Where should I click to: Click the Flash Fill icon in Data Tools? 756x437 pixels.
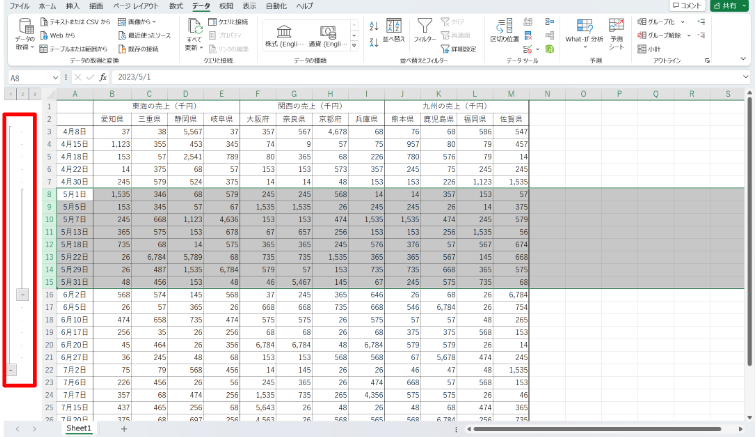point(528,22)
